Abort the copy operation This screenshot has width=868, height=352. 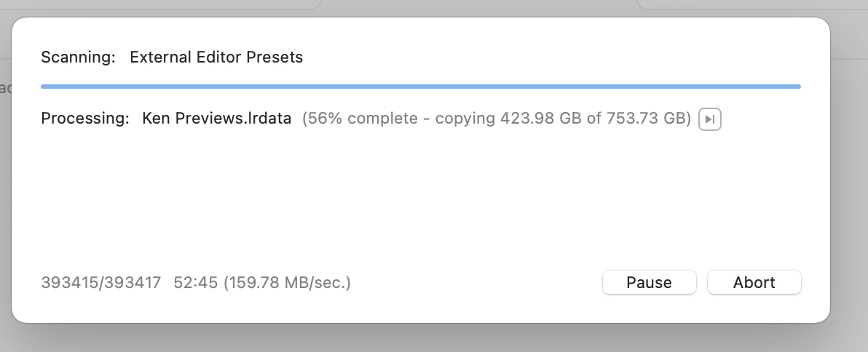point(754,282)
